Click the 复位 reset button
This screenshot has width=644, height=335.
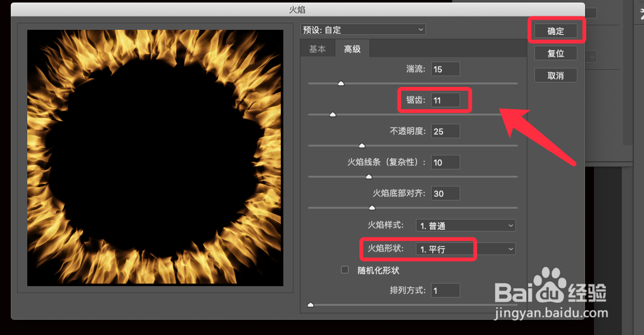556,53
